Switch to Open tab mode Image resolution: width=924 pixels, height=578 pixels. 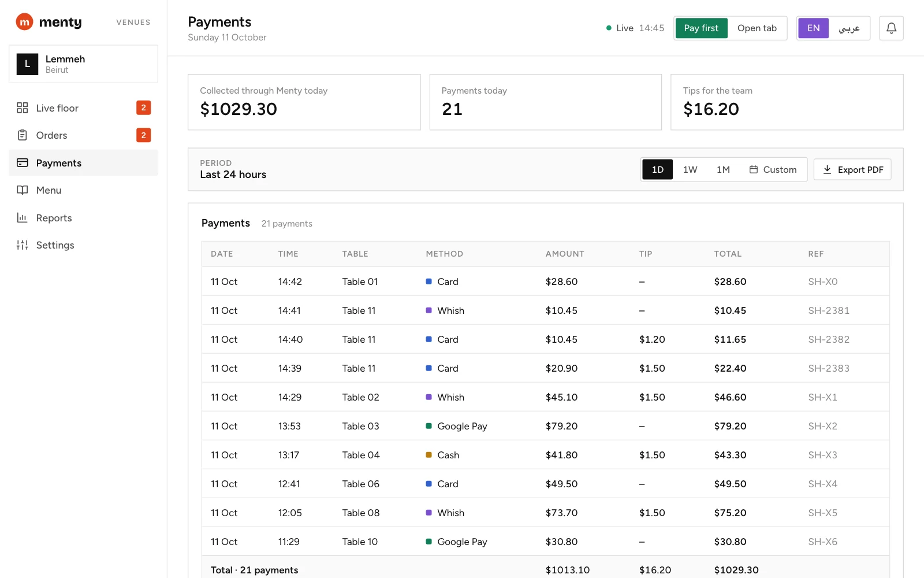(x=757, y=28)
